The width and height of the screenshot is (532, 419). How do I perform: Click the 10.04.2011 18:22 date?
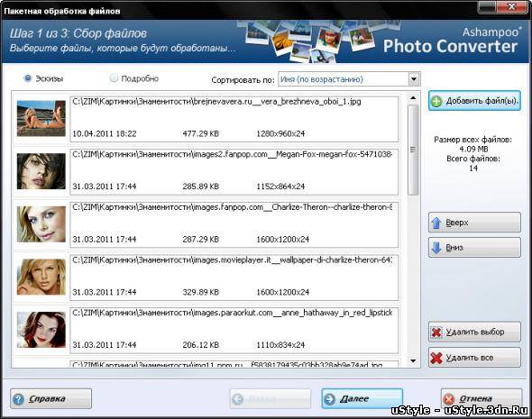(105, 133)
